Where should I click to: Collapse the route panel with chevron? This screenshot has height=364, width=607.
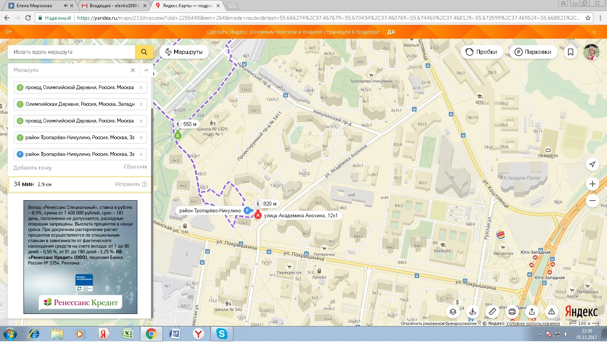tap(146, 70)
